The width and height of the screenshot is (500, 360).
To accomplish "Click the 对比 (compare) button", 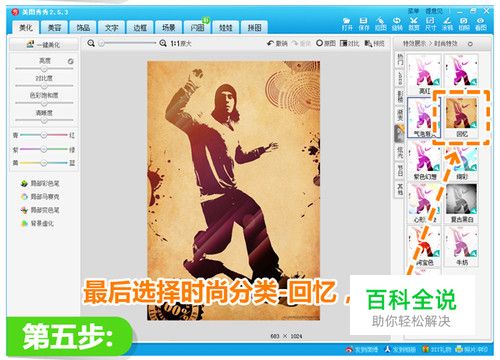I will pos(349,43).
